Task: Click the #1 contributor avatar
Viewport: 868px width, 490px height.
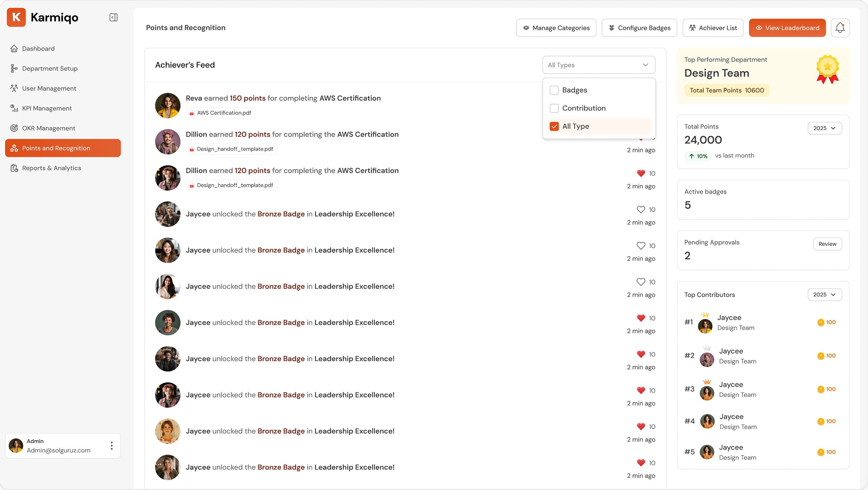Action: tap(705, 326)
